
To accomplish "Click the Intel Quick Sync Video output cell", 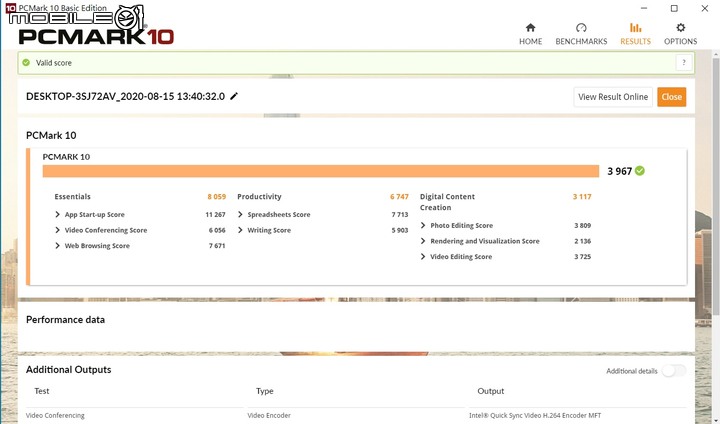I will point(535,415).
